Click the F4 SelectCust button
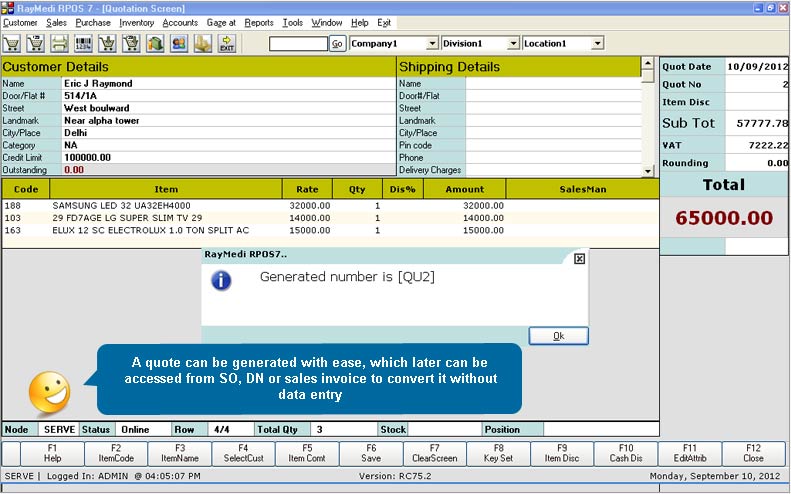Screen dimensions: 791x494 tap(242, 453)
